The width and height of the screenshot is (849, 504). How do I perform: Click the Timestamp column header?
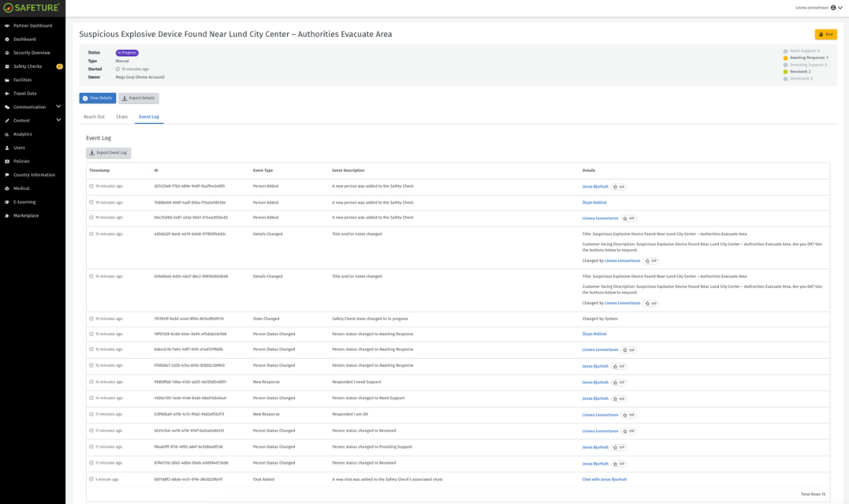100,170
